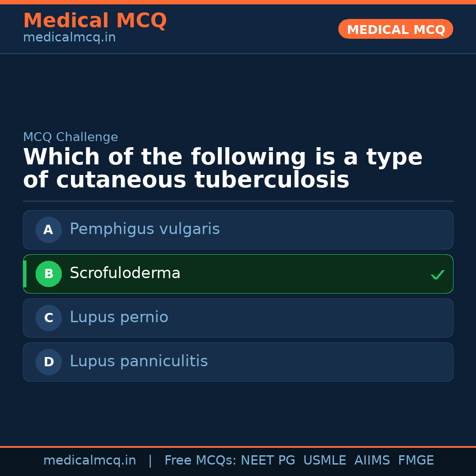Open the medicalmcq.in link below the logo
Image resolution: width=476 pixels, height=476 pixels.
pos(69,37)
